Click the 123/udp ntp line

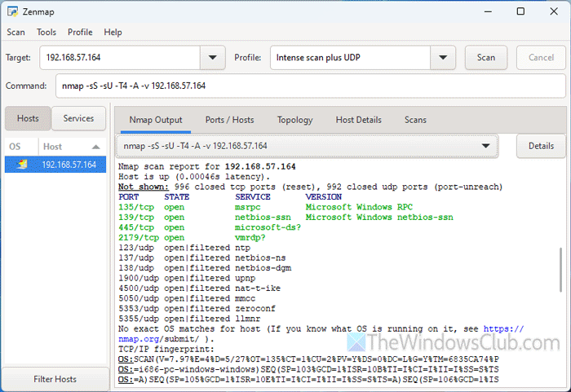[184, 248]
